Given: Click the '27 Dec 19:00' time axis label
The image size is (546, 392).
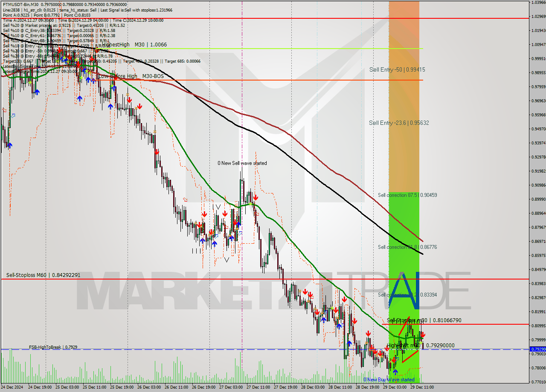Looking at the screenshot, I should click(286, 388).
